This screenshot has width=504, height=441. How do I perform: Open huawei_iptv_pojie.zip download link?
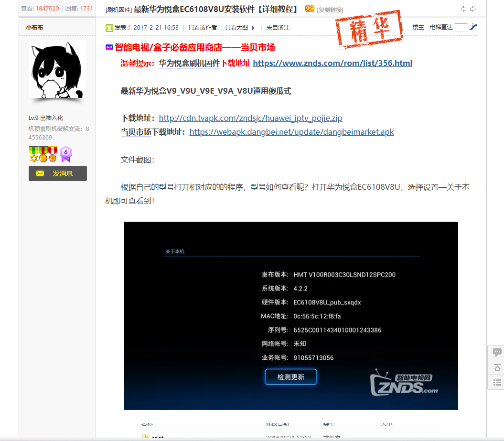pyautogui.click(x=250, y=118)
